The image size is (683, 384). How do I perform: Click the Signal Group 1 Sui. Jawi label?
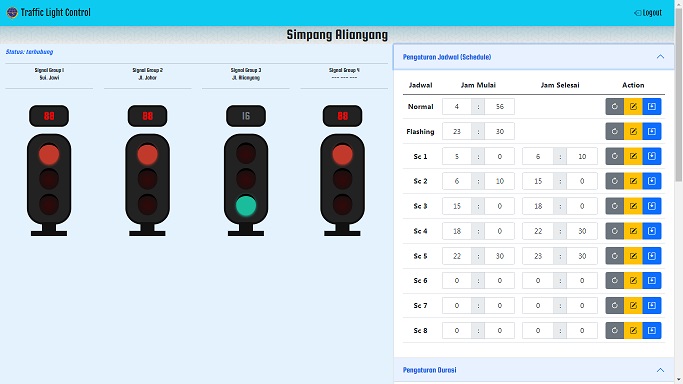tap(49, 78)
